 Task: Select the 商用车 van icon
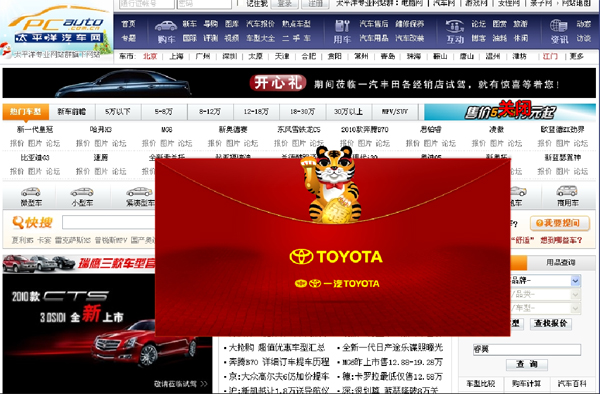(x=567, y=190)
